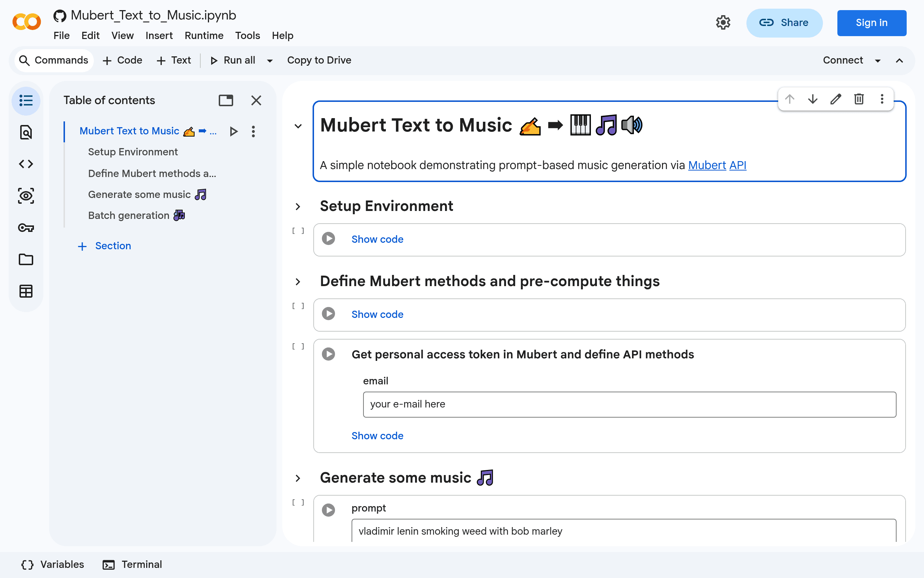
Task: Open the settings gear icon
Action: (x=723, y=22)
